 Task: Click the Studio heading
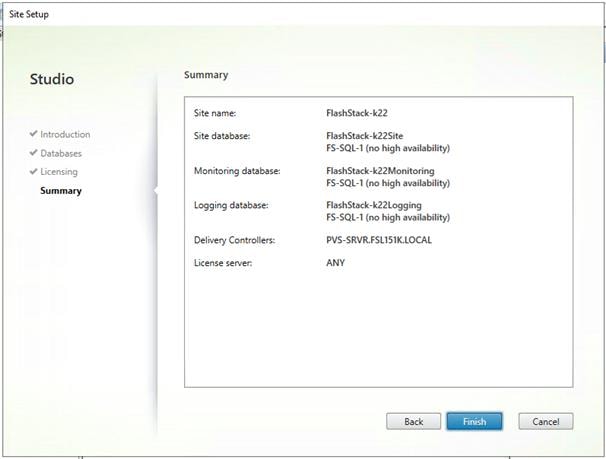click(x=52, y=79)
